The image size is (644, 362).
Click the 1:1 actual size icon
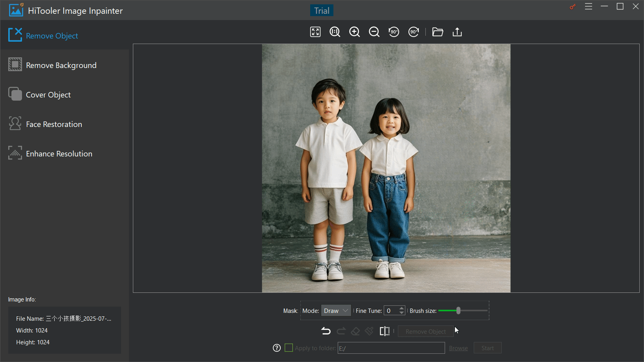click(x=335, y=32)
